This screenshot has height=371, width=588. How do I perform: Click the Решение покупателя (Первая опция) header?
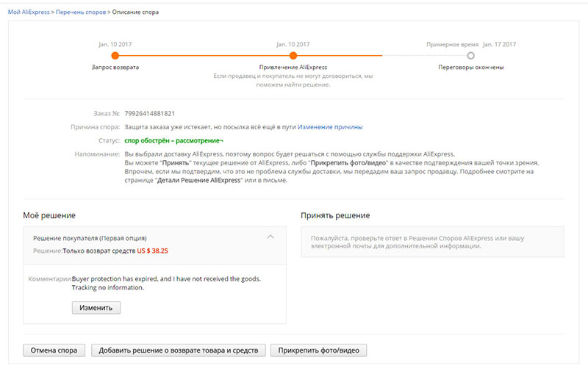(90, 238)
